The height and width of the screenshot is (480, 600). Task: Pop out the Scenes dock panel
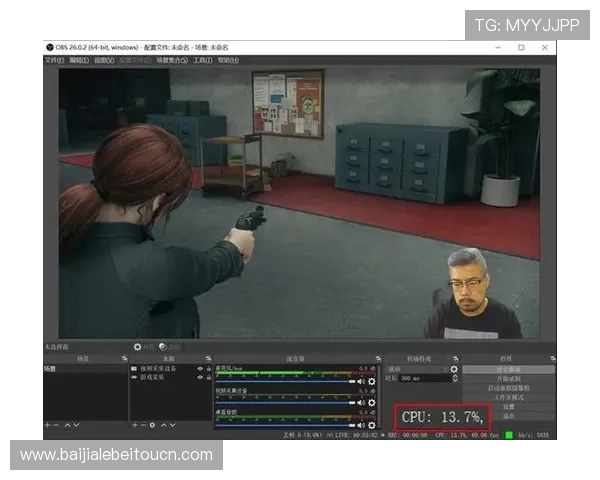coord(122,358)
